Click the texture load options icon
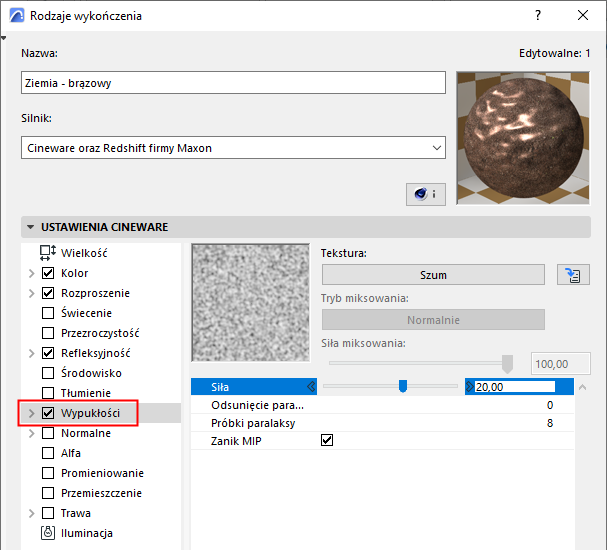 click(x=573, y=275)
